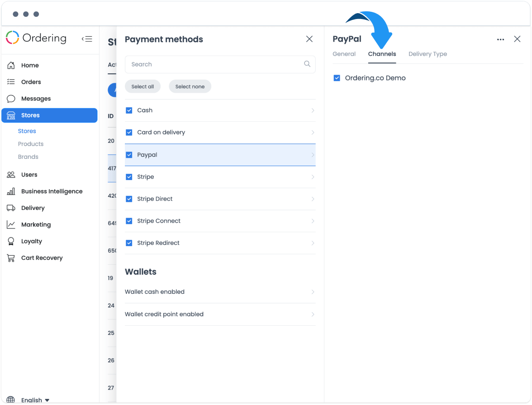Open Users in the sidebar
Viewport: 532px width, 405px height.
click(29, 175)
